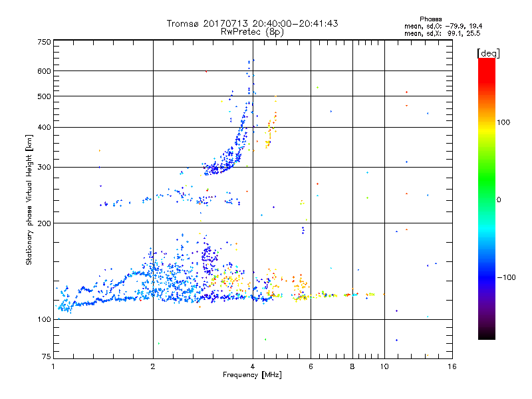Click the 'Frequency [MHz]' axis label
This screenshot has width=532, height=399.
click(x=252, y=375)
